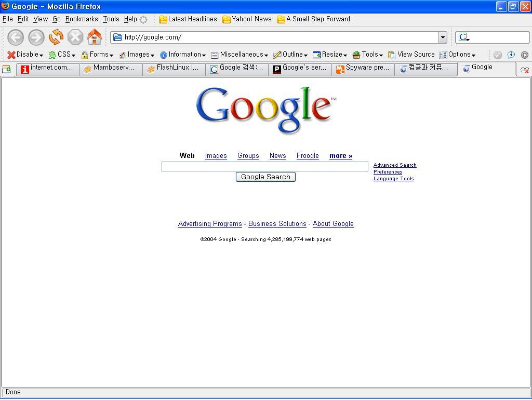Open the About Google link
Viewport: 532px width, 400px height.
pyautogui.click(x=333, y=223)
